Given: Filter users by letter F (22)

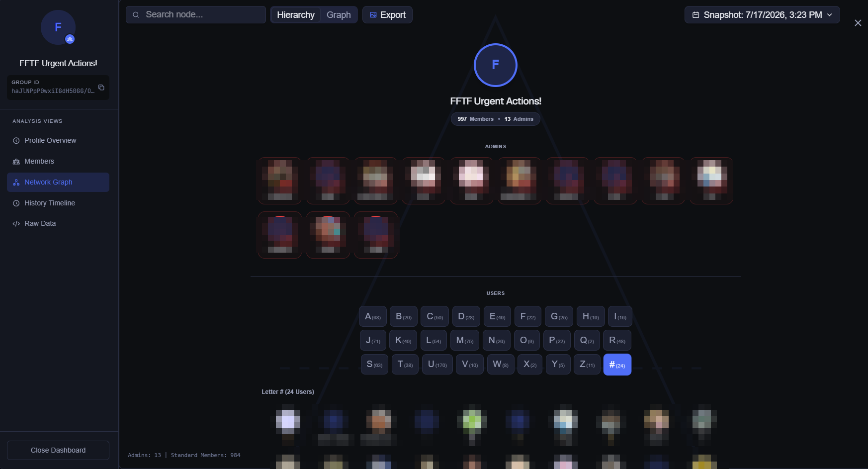Looking at the screenshot, I should 528,317.
